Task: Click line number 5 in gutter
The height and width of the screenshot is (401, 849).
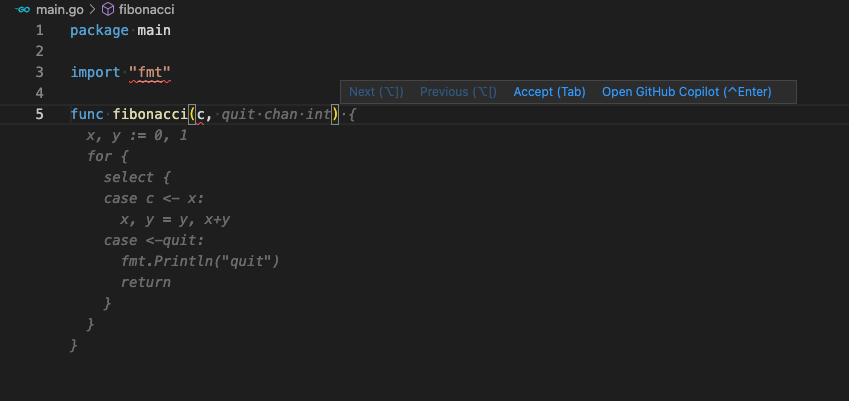Action: pyautogui.click(x=40, y=114)
